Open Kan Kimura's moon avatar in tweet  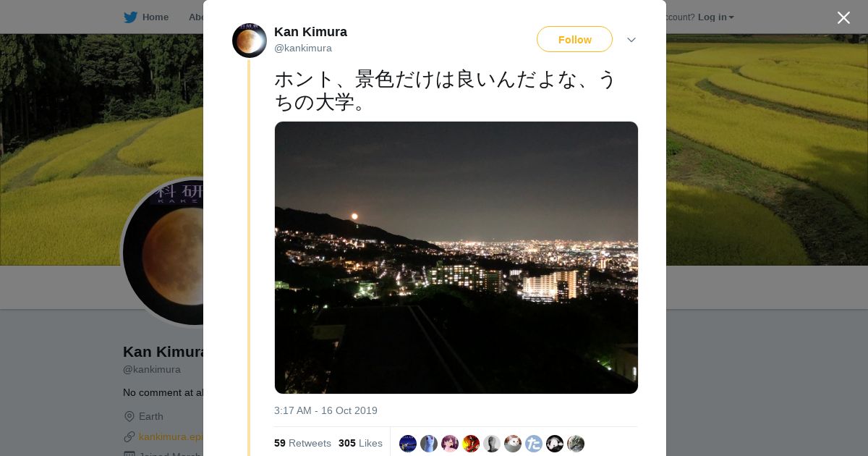[x=250, y=41]
